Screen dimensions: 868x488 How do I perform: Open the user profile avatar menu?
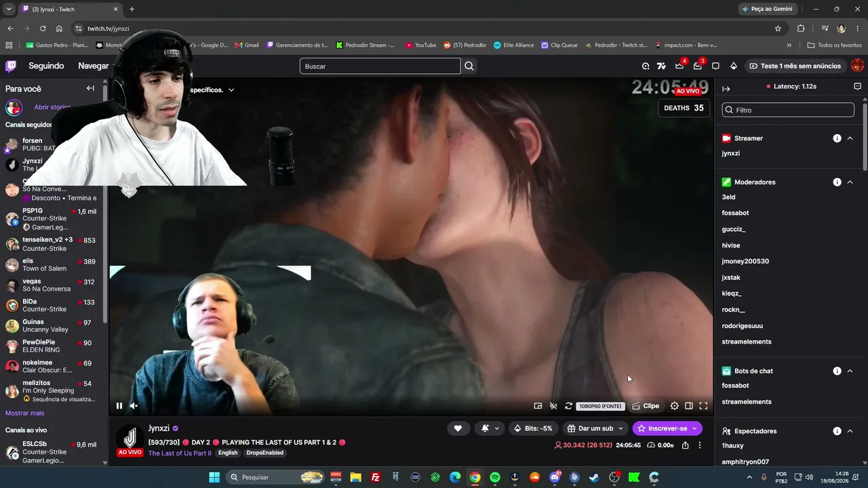pyautogui.click(x=857, y=66)
